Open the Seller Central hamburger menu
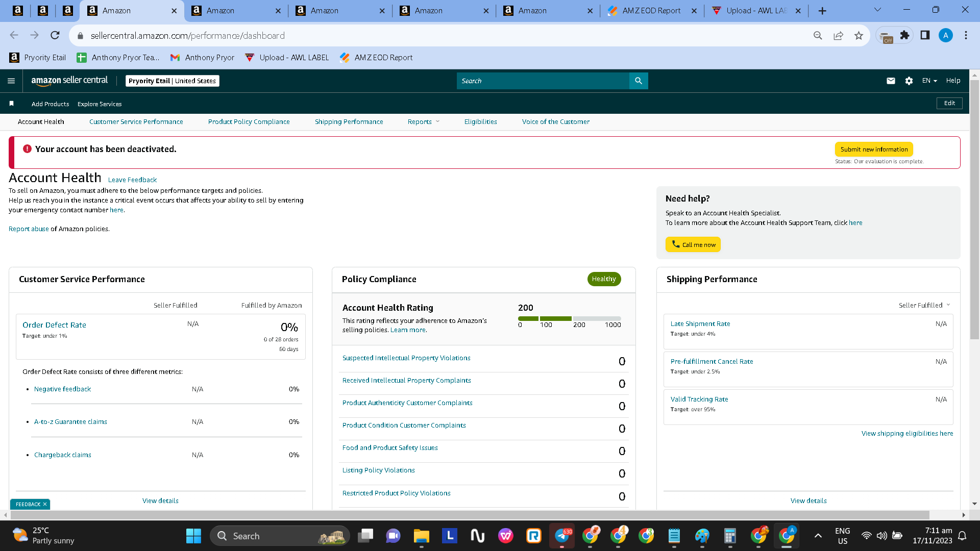Viewport: 980px width, 551px height. click(x=11, y=81)
